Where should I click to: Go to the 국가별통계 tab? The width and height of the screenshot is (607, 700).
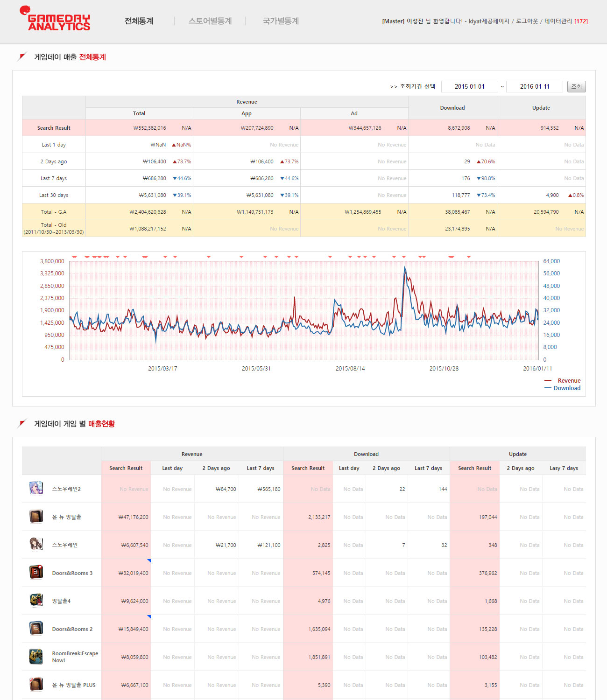pyautogui.click(x=281, y=21)
